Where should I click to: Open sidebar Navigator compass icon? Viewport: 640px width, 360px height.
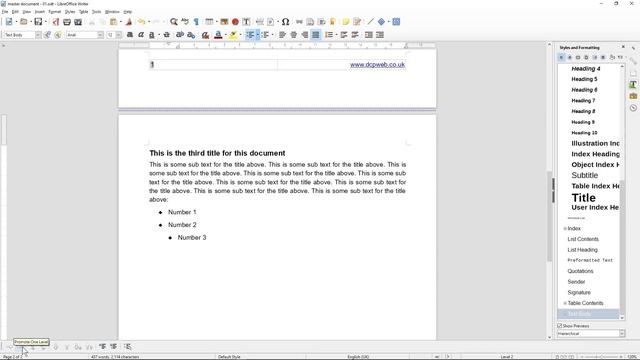(x=633, y=108)
